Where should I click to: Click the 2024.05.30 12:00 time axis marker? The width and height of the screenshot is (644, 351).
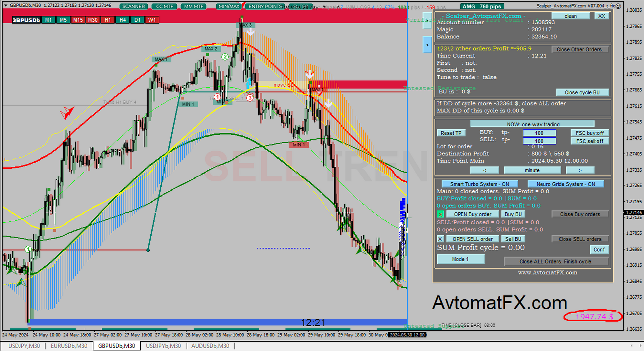(x=407, y=335)
